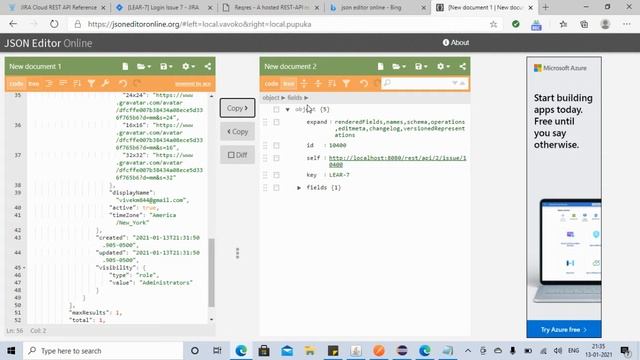Open Windows Start menu
Screen dimensions: 640x360
pyautogui.click(x=11, y=351)
